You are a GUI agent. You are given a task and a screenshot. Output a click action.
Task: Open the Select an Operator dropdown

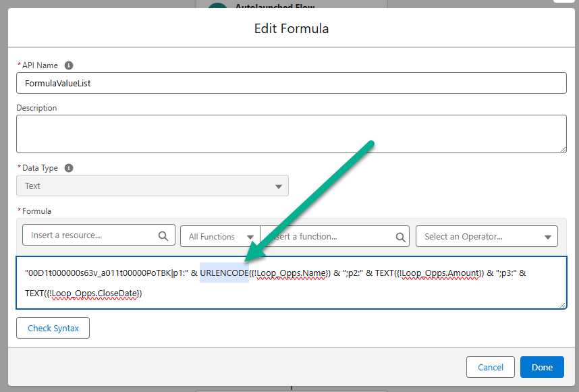pos(487,237)
